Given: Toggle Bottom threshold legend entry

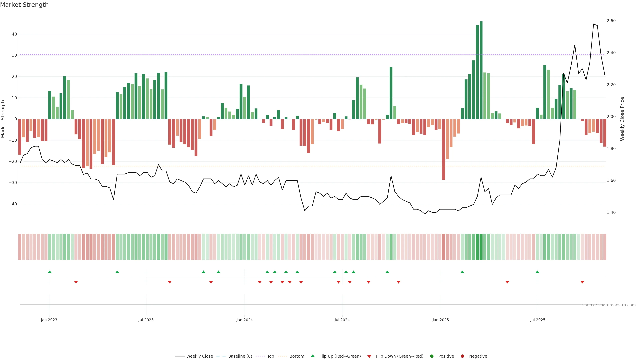Looking at the screenshot, I should 297,356.
